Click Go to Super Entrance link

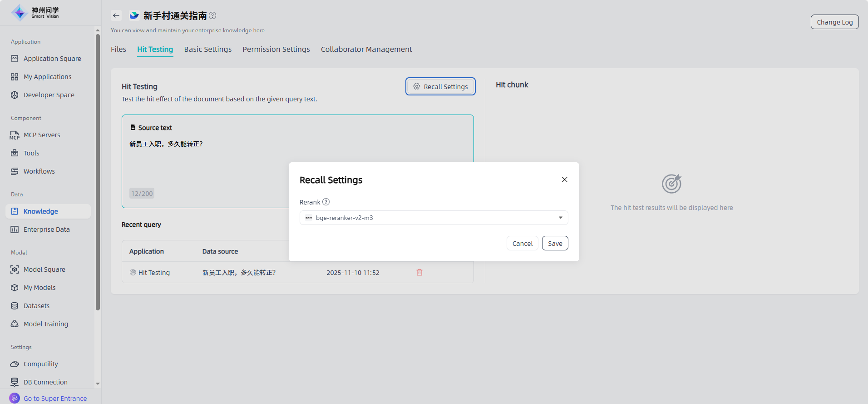point(55,399)
